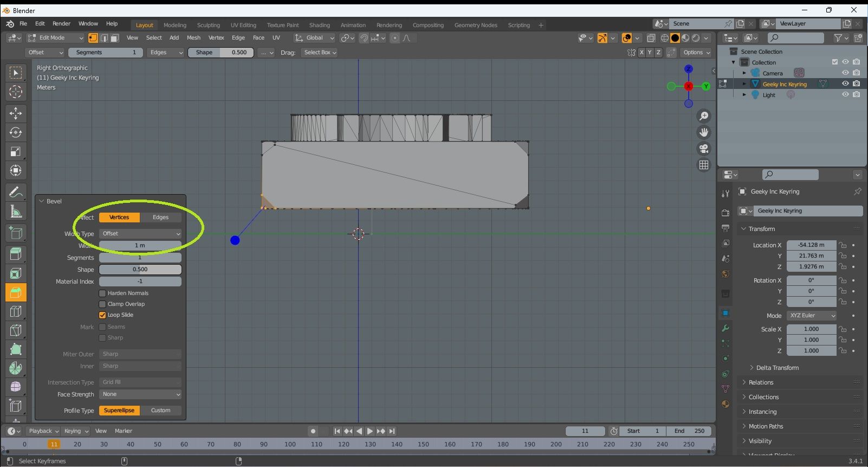Click the timeline End frame field
Screen dimensions: 868x467
689,431
